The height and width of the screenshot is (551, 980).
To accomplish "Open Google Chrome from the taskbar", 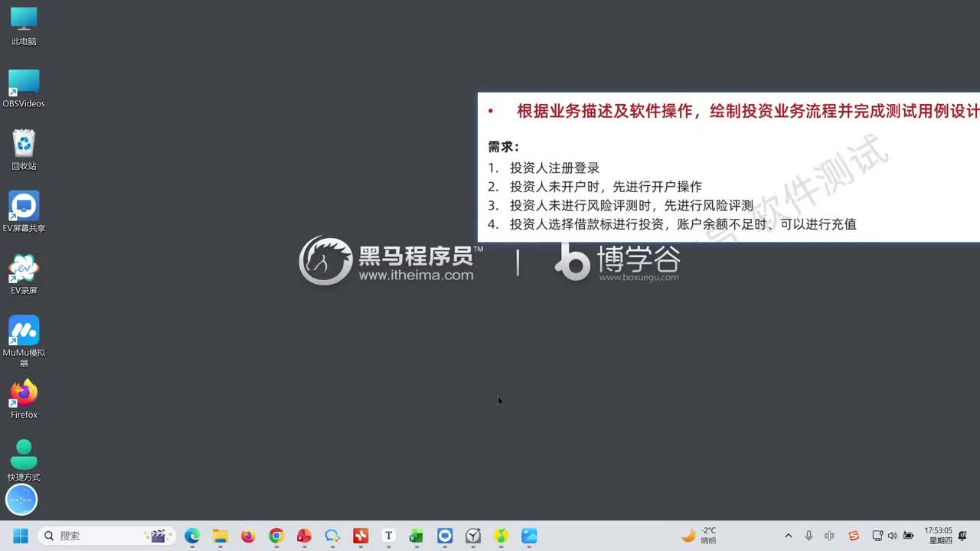I will (276, 536).
